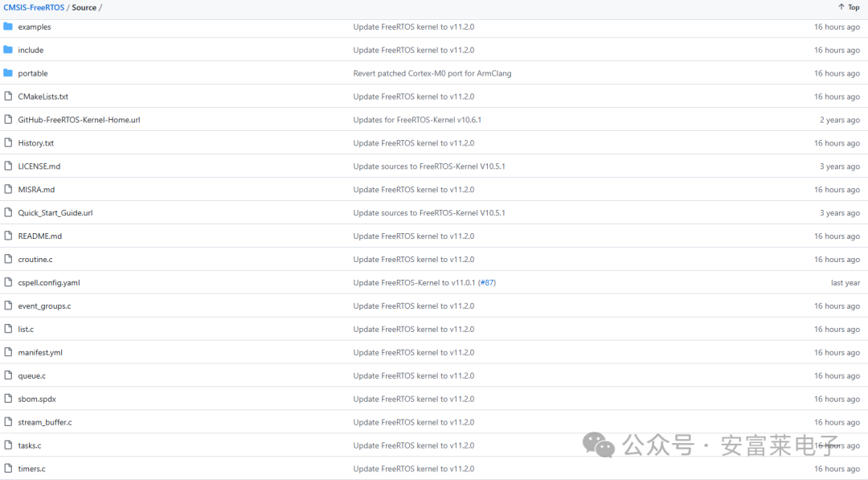Open MISRA.md file
Viewport: 868px width, 480px height.
click(x=36, y=189)
